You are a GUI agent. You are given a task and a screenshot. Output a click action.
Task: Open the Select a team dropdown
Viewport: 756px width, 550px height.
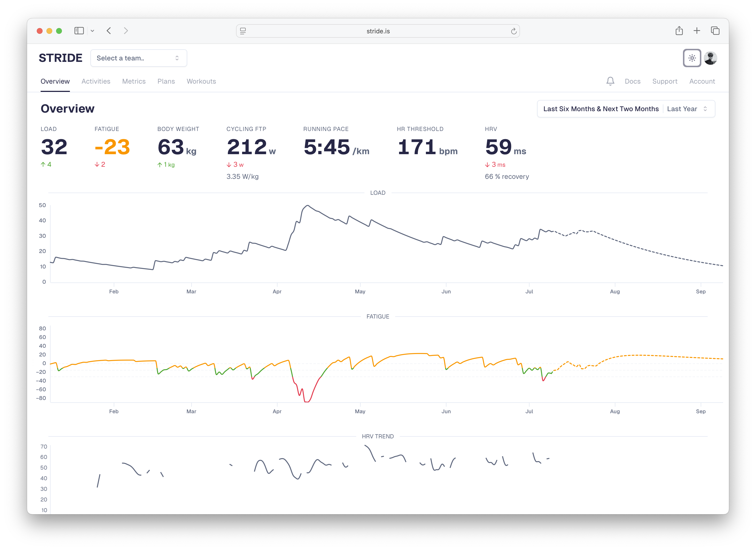139,58
